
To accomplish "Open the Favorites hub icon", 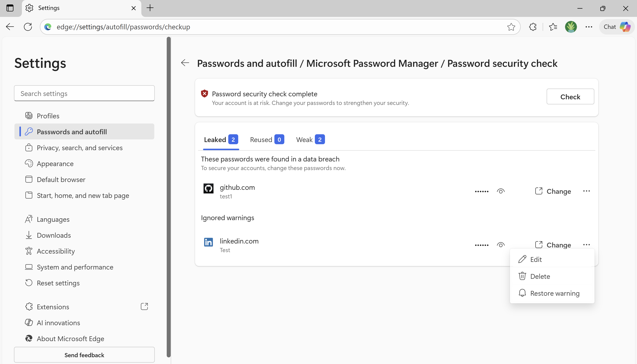I will pyautogui.click(x=553, y=27).
